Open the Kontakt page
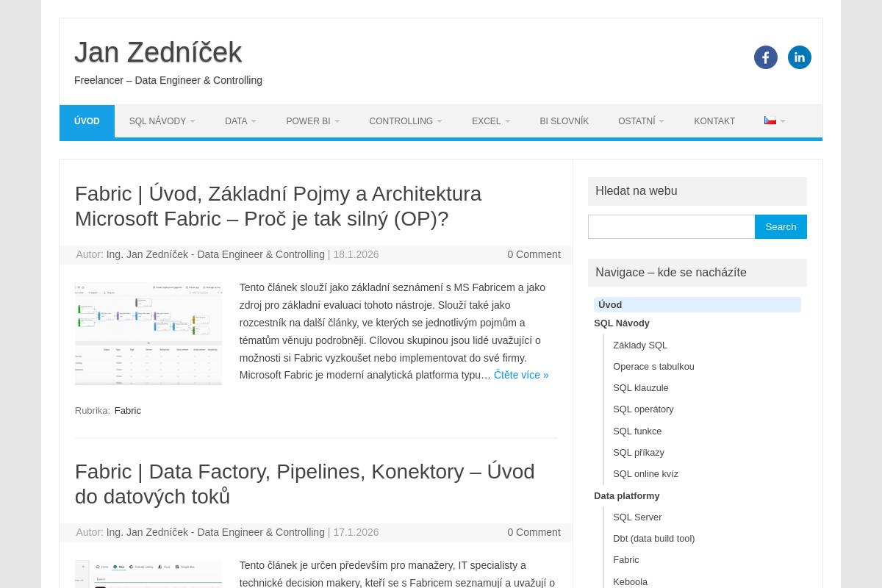The height and width of the screenshot is (588, 882). [x=714, y=121]
